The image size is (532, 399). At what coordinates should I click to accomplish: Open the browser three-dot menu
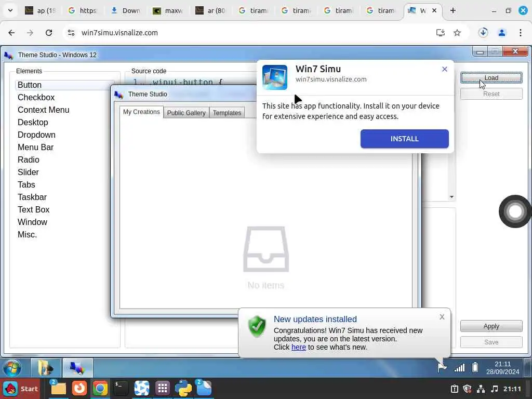click(x=521, y=33)
